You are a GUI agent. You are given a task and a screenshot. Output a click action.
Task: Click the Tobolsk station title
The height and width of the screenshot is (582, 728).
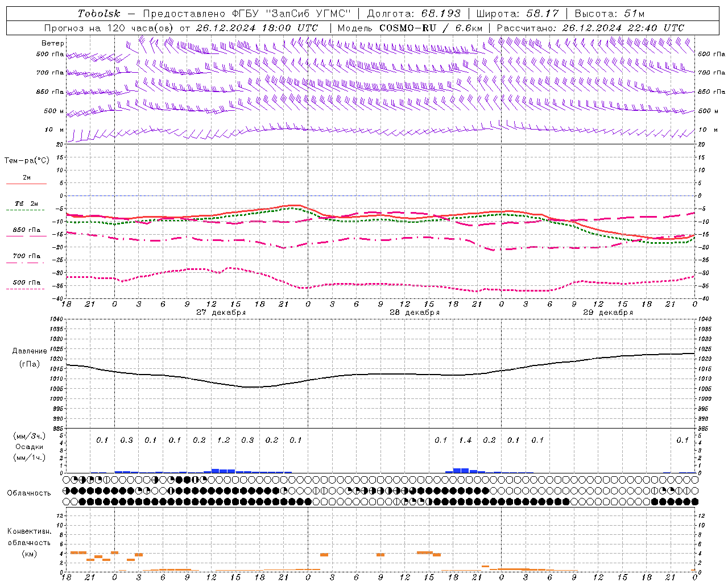(x=99, y=14)
